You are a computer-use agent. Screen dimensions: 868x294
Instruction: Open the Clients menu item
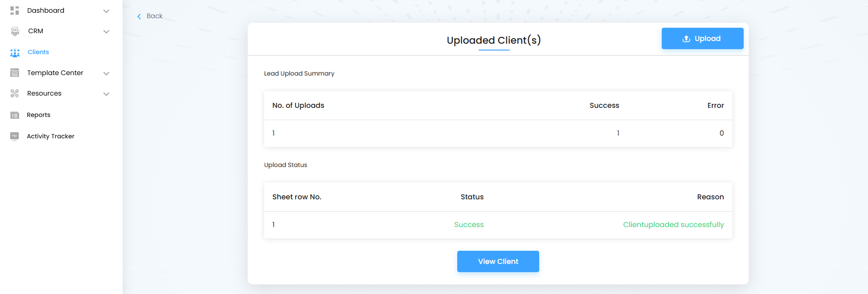point(38,52)
